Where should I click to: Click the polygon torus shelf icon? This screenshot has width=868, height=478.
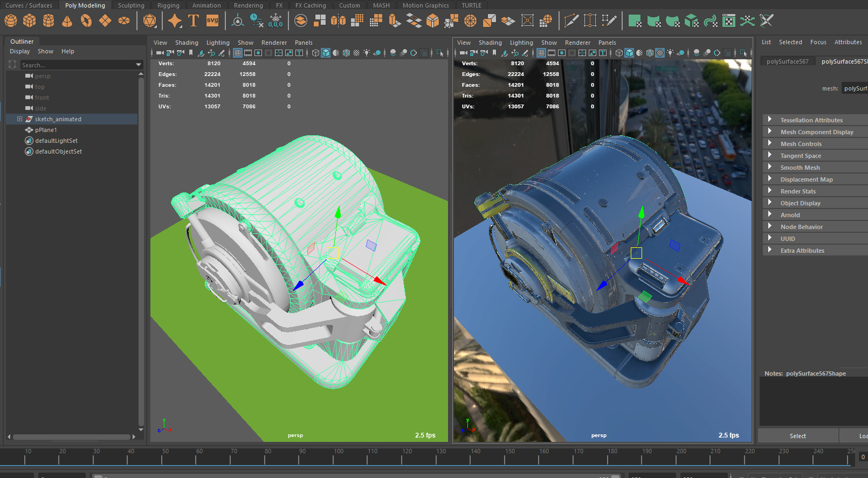coord(86,21)
